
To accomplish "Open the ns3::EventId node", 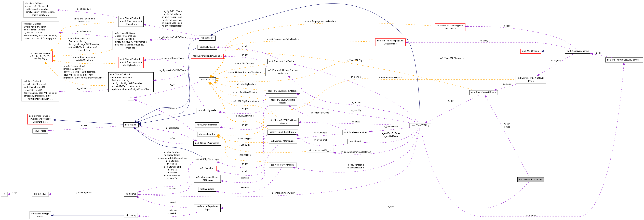I will pos(356,142).
